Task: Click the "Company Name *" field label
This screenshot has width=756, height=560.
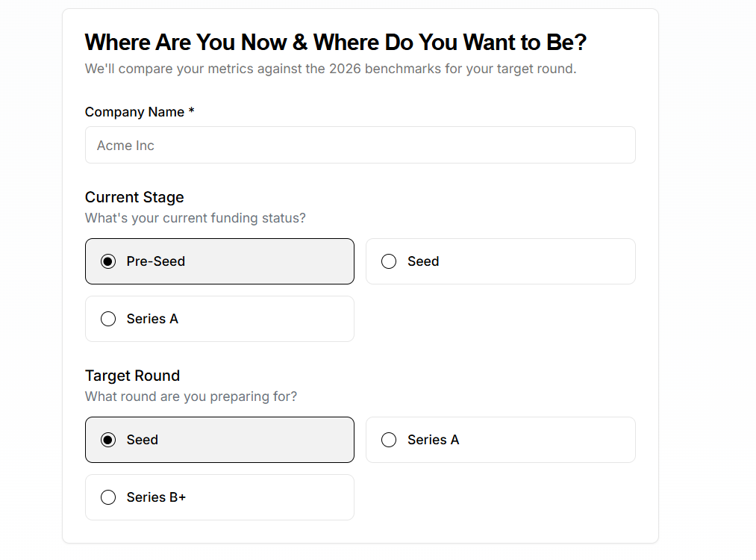Action: pyautogui.click(x=140, y=112)
